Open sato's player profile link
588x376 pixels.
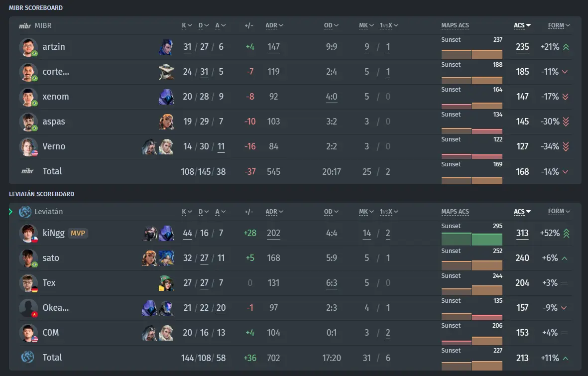point(51,258)
